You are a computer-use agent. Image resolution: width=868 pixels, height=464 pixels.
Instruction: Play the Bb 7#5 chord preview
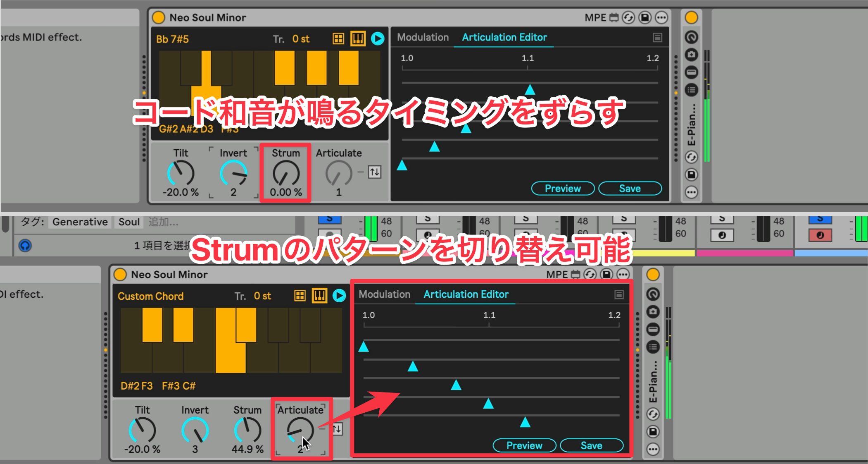[377, 39]
